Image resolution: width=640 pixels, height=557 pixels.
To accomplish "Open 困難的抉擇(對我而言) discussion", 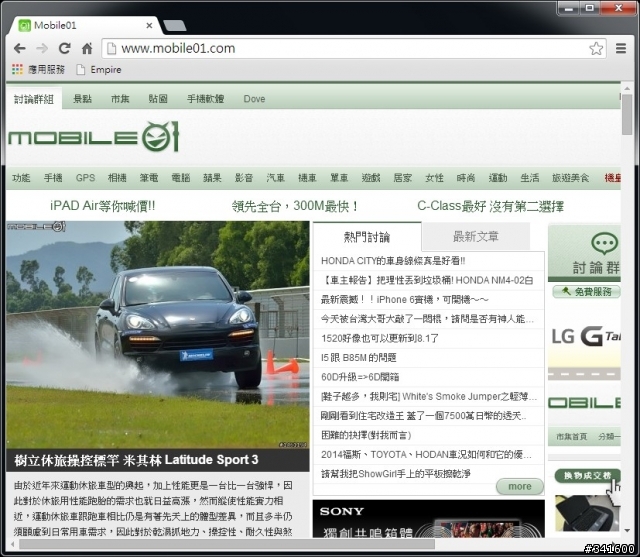I will pos(366,435).
